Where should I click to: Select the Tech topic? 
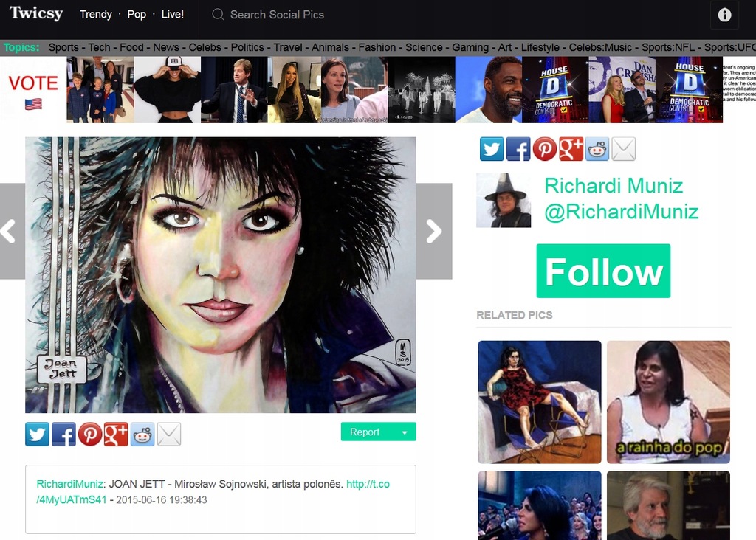pyautogui.click(x=100, y=47)
